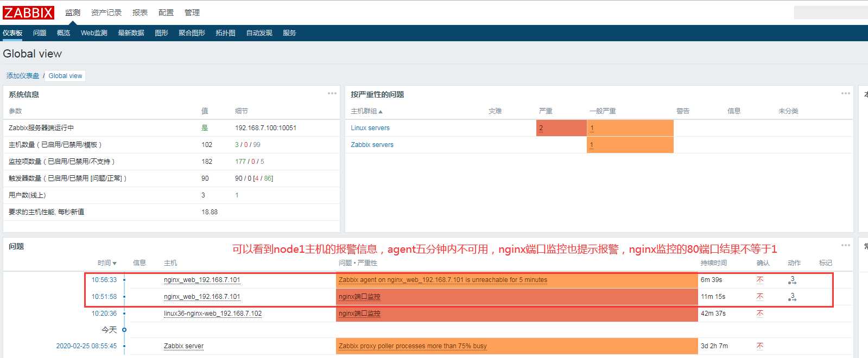
Task: Open the Web监测 submenu tab
Action: coord(94,33)
